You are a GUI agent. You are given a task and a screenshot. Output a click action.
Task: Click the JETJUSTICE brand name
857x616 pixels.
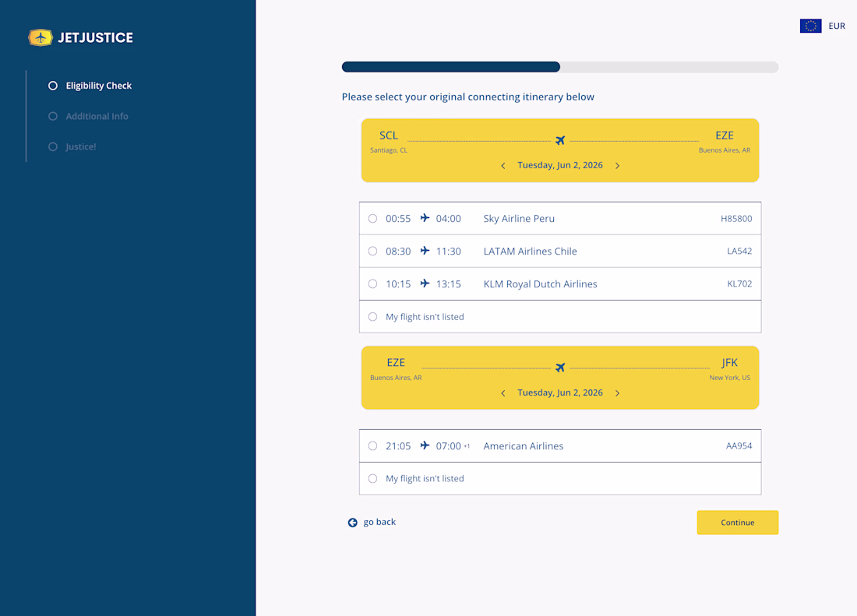(x=96, y=37)
